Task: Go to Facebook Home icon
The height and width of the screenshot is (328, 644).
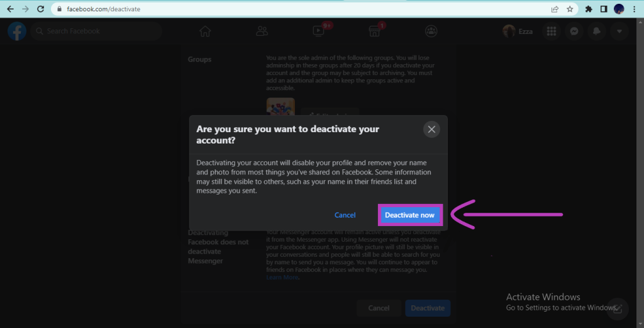Action: 205,31
